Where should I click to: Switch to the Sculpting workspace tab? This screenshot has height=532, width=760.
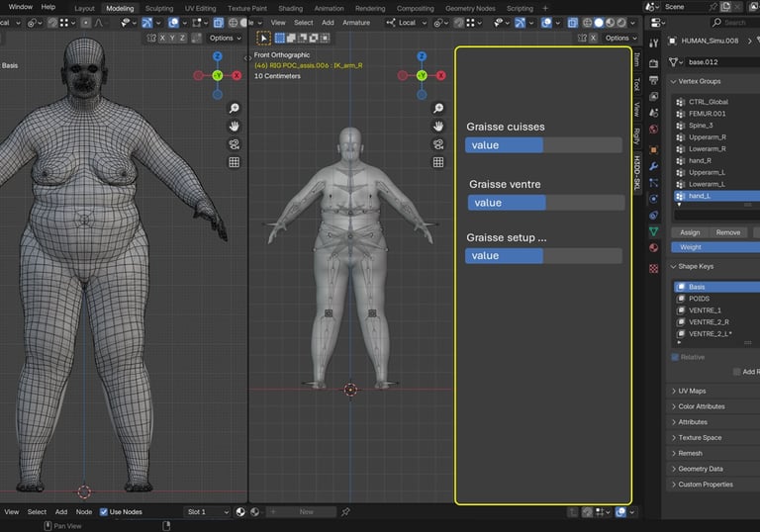158,8
